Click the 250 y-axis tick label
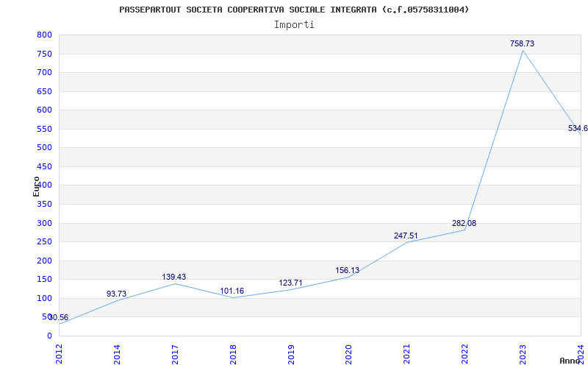Viewport: 588px width, 368px height. 44,242
